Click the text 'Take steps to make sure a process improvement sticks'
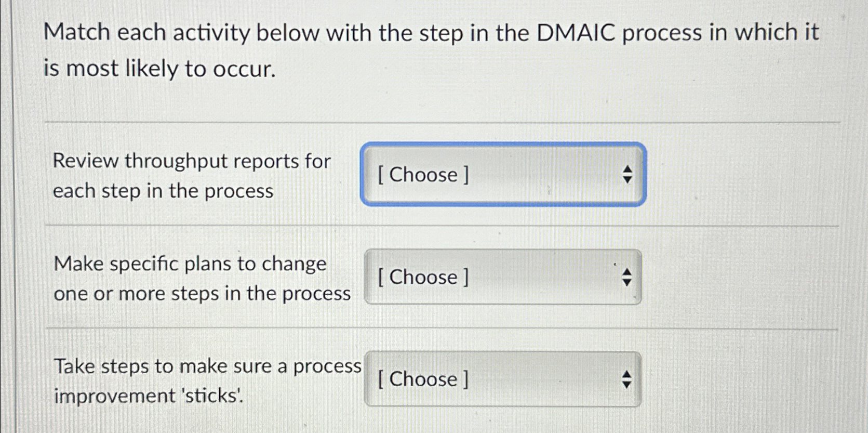 click(208, 381)
